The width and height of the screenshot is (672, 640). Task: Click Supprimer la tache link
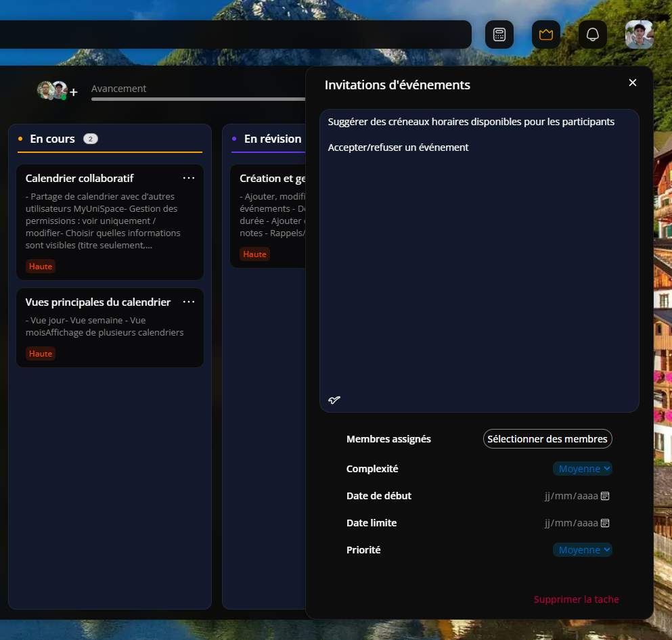(576, 599)
